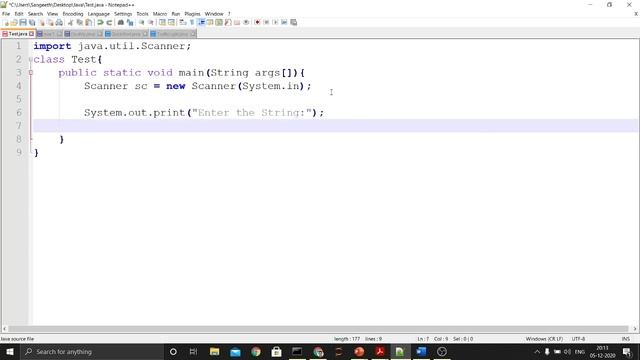Click the Zoom Out toolbar icon
640x360 pixels.
[x=151, y=22]
